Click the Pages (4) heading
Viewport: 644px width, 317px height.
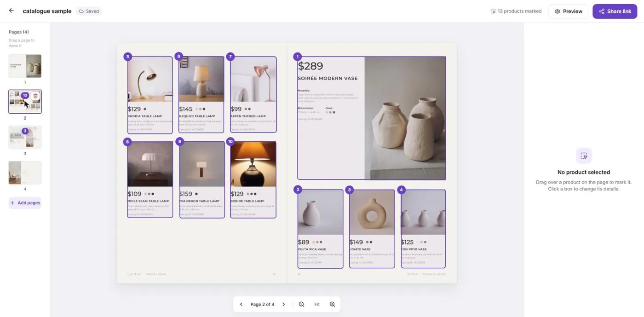click(19, 32)
